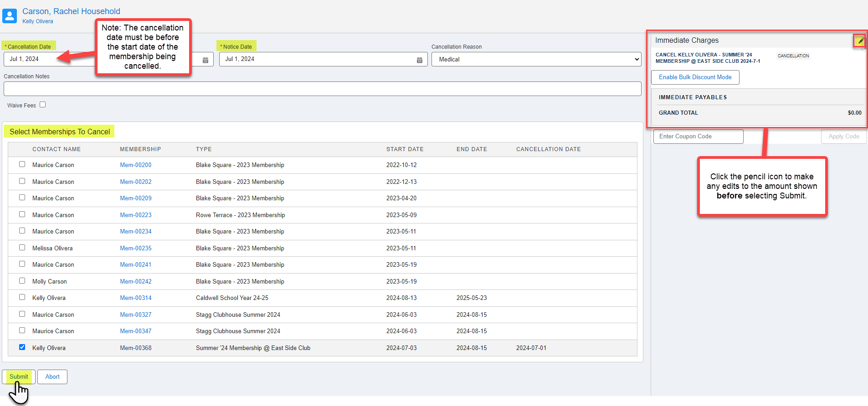This screenshot has width=868, height=406.
Task: Click the household profile icon
Action: point(10,15)
